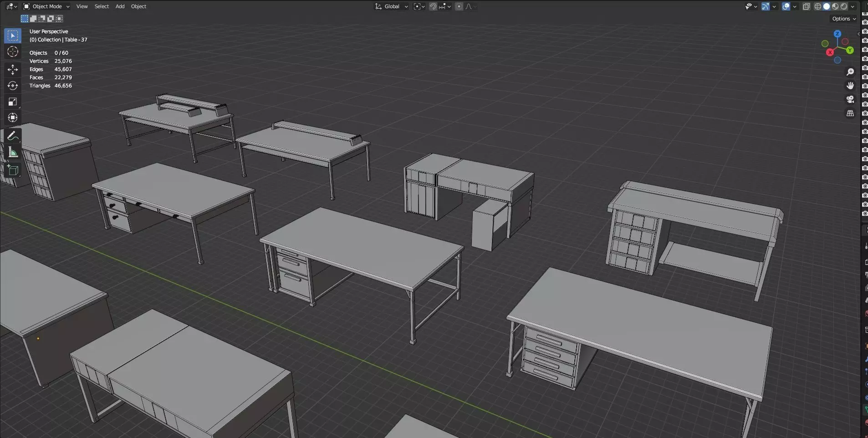
Task: Open the Select menu
Action: tap(102, 6)
